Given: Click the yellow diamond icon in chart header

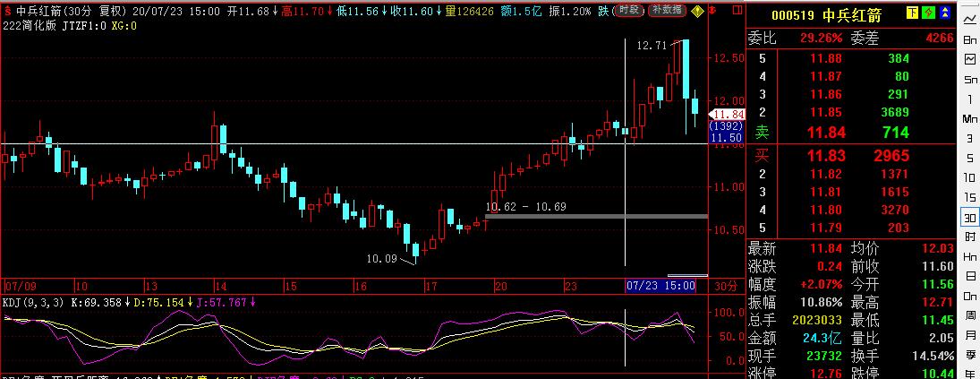Looking at the screenshot, I should 697,11.
